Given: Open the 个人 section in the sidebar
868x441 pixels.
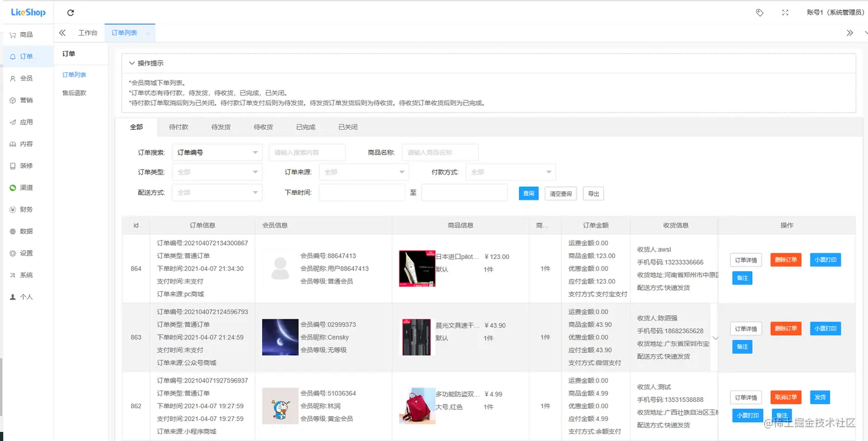Looking at the screenshot, I should click(26, 297).
